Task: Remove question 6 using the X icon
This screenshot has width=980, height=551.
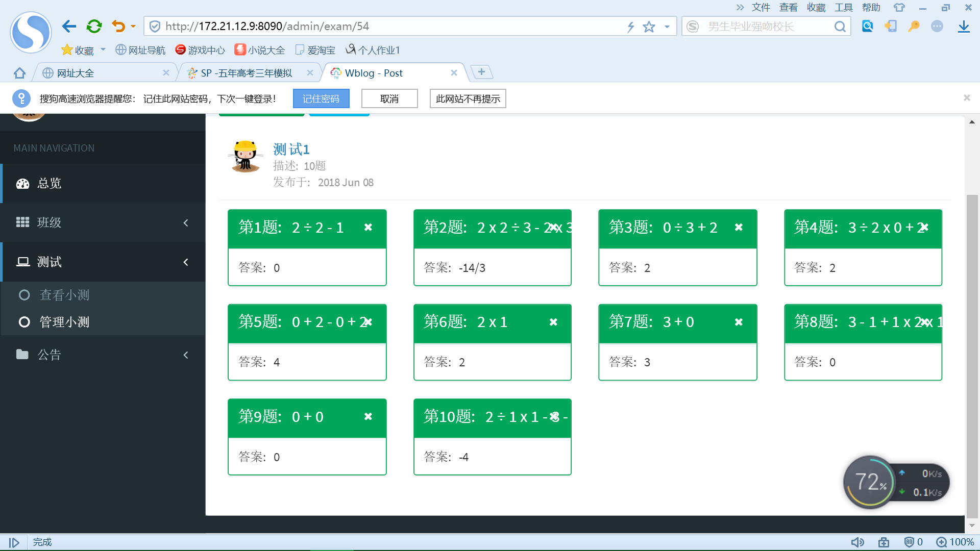Action: [553, 322]
